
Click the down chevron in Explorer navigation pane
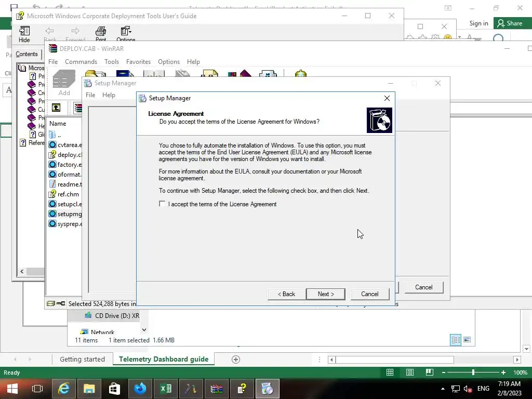point(144,330)
